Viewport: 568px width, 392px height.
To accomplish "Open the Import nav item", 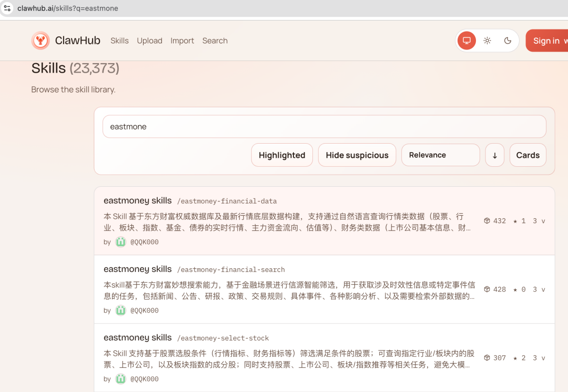I will tap(182, 41).
